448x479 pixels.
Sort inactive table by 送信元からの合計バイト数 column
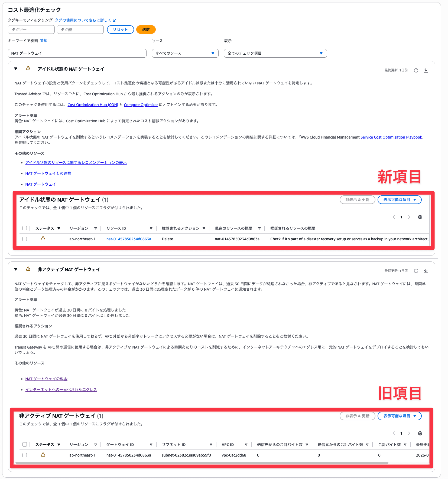pos(367,445)
